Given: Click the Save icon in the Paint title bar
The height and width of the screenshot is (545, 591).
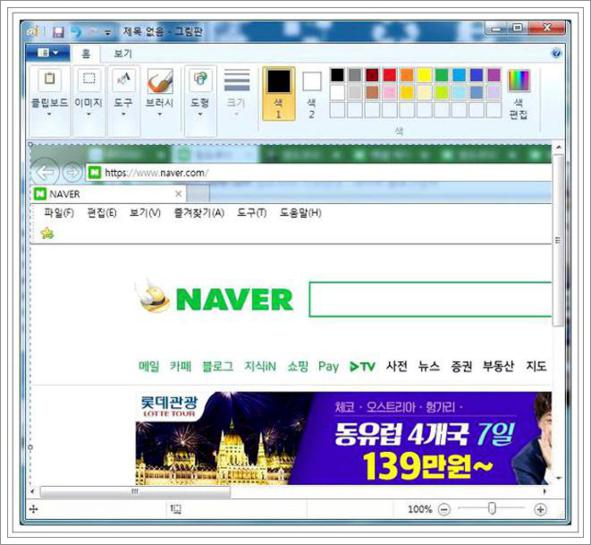Looking at the screenshot, I should tap(58, 32).
